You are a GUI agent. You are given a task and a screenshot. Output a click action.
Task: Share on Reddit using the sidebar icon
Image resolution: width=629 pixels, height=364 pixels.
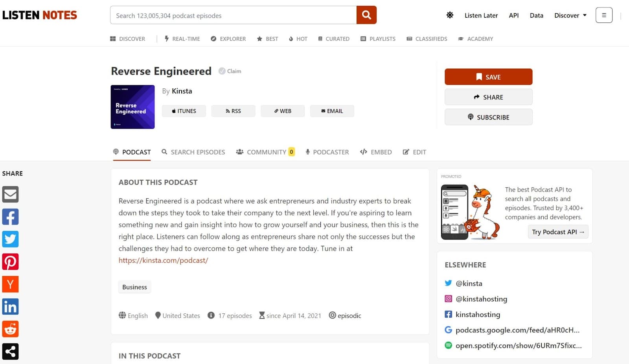point(10,329)
